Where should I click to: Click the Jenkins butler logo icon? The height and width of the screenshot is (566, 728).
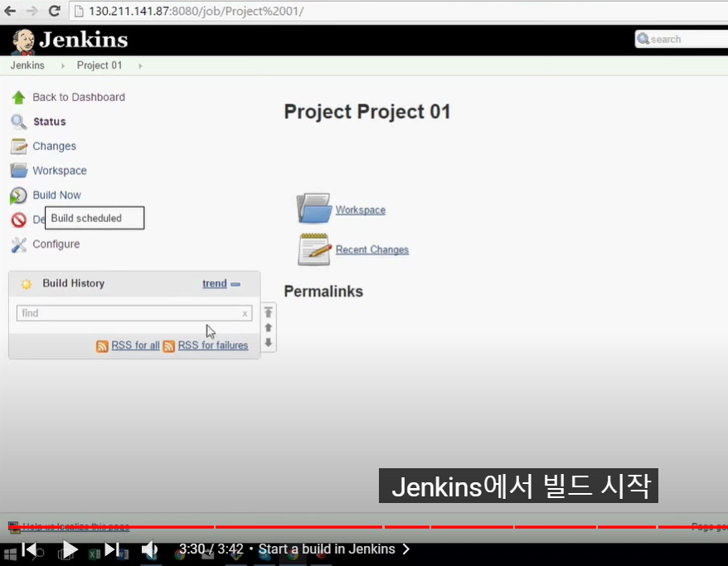point(22,41)
